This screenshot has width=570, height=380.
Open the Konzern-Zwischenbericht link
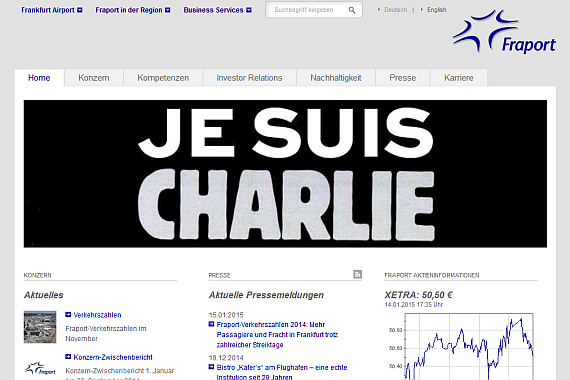(113, 357)
